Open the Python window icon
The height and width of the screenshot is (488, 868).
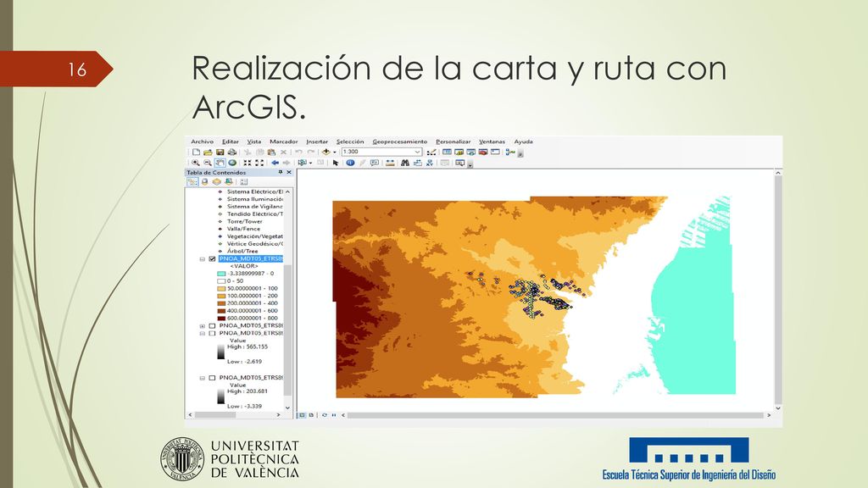(495, 152)
